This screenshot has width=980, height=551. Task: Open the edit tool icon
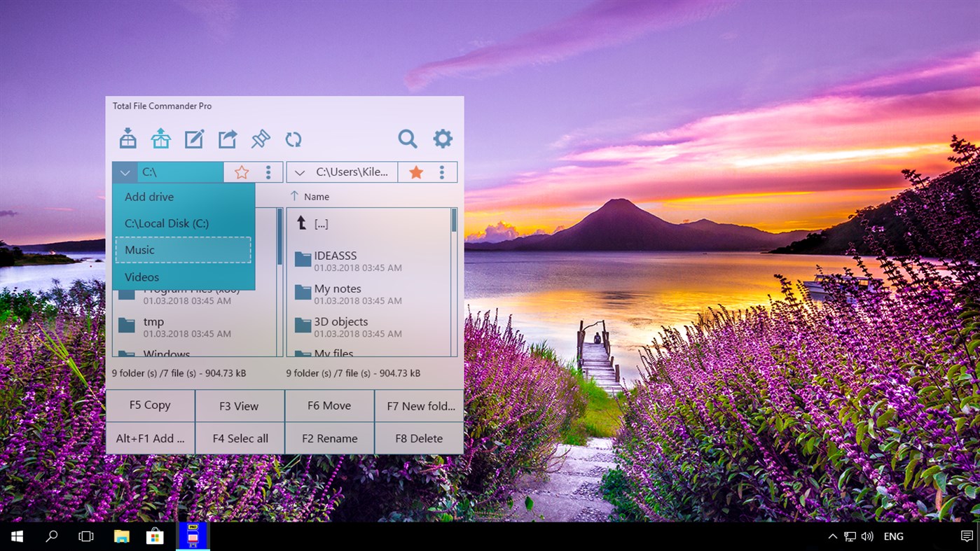194,138
